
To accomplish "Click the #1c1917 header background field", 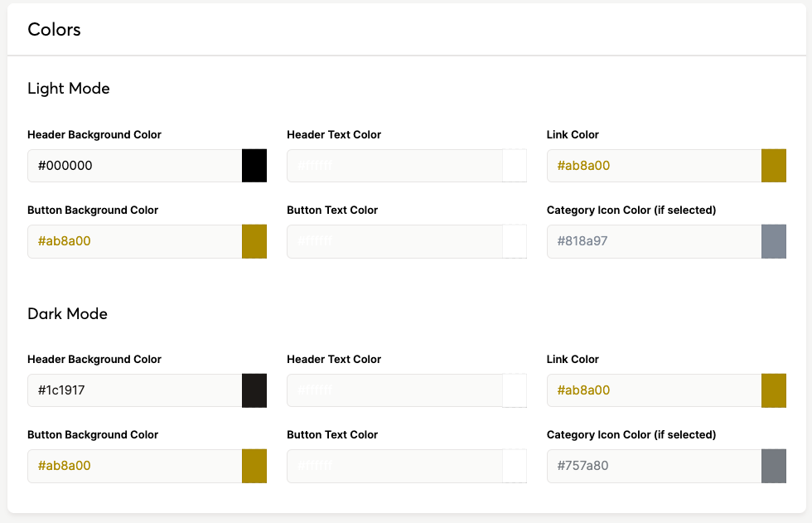I will click(x=134, y=390).
